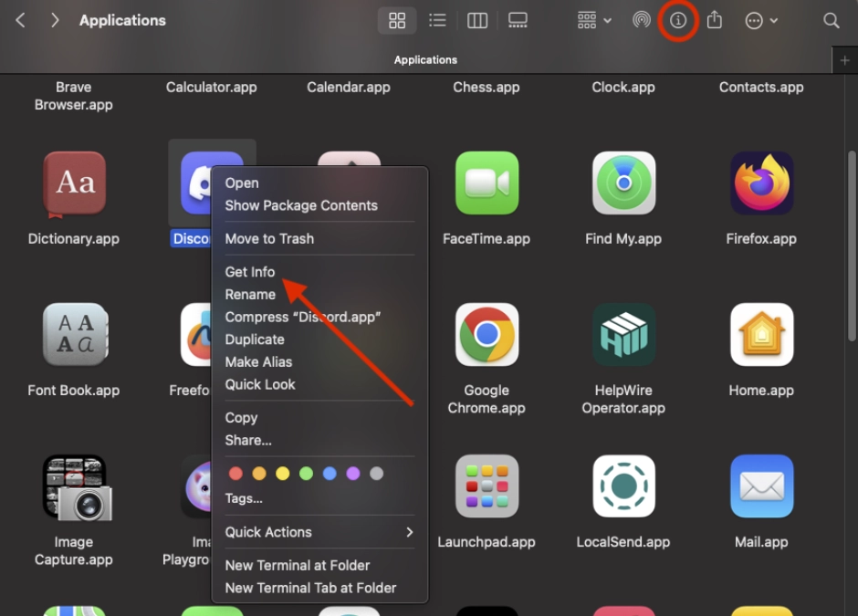Switch to list view
858x616 pixels.
click(437, 21)
